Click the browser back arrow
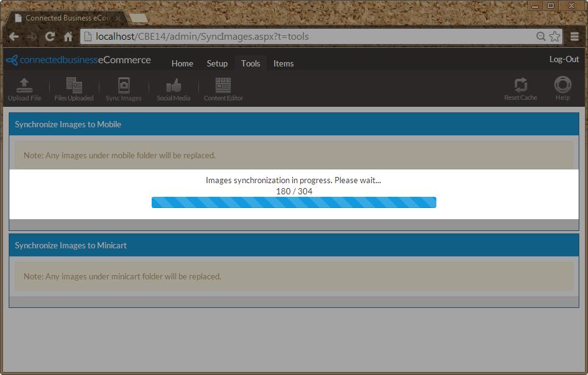 [14, 37]
